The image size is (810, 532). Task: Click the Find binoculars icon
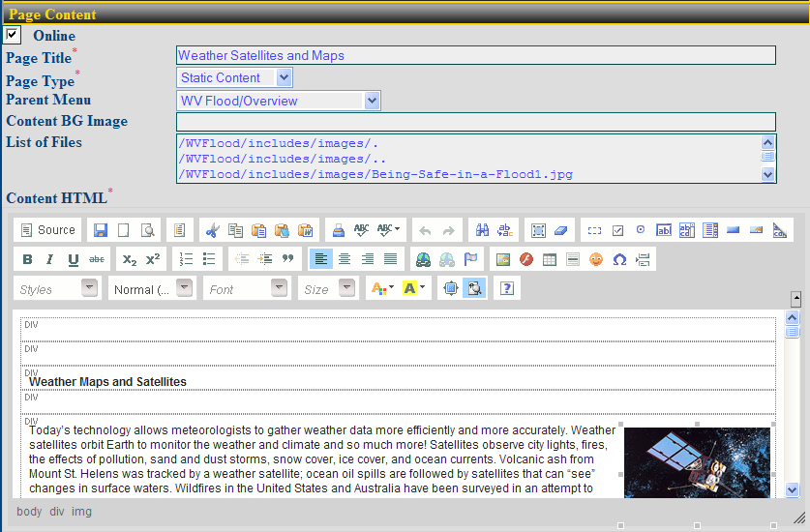coord(482,230)
